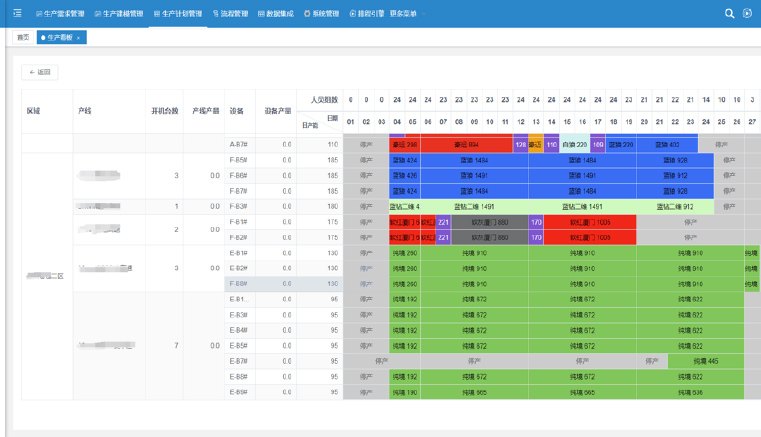
Task: Click the circular icon beside search
Action: coord(747,14)
